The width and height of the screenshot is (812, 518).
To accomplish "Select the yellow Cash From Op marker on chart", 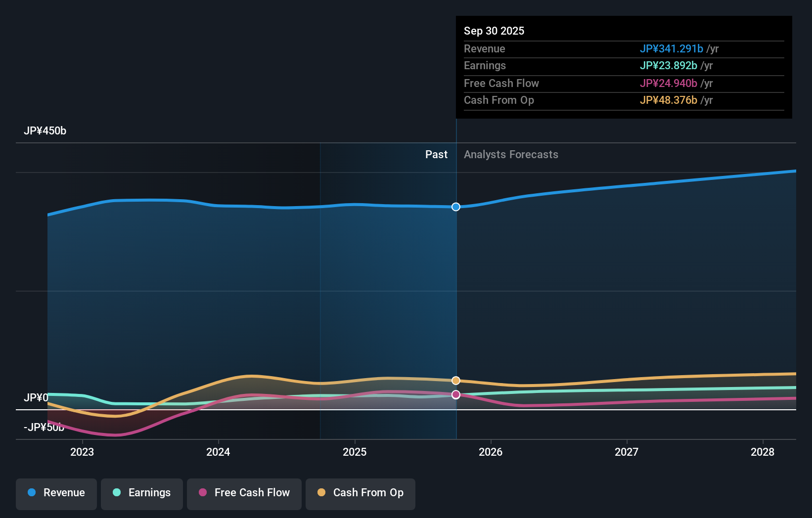I will tap(455, 380).
